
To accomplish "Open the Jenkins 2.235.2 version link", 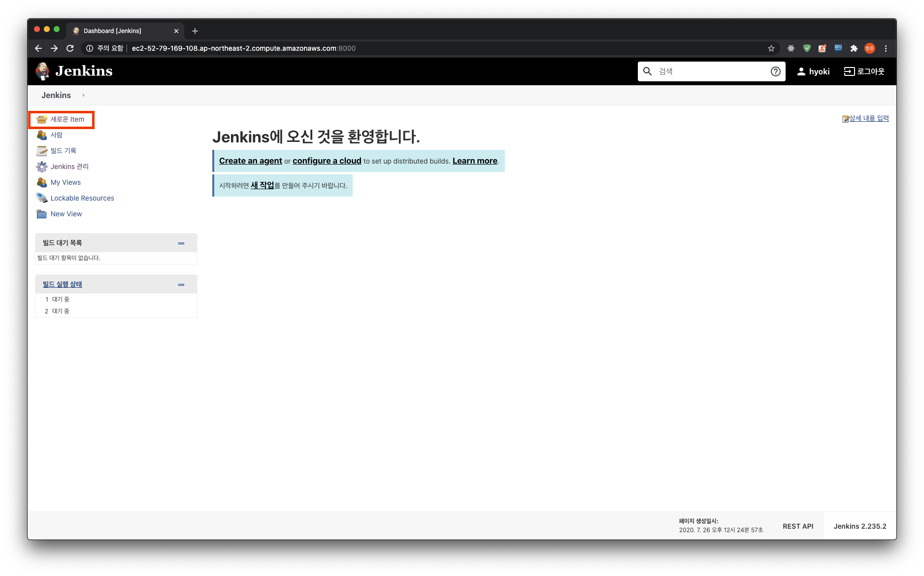I will (x=860, y=526).
